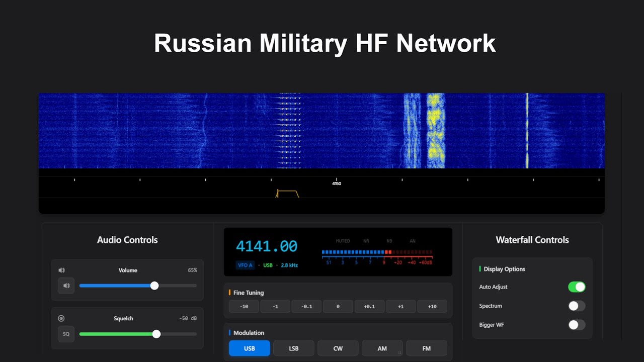Click the green USB mode label in display

tap(268, 265)
